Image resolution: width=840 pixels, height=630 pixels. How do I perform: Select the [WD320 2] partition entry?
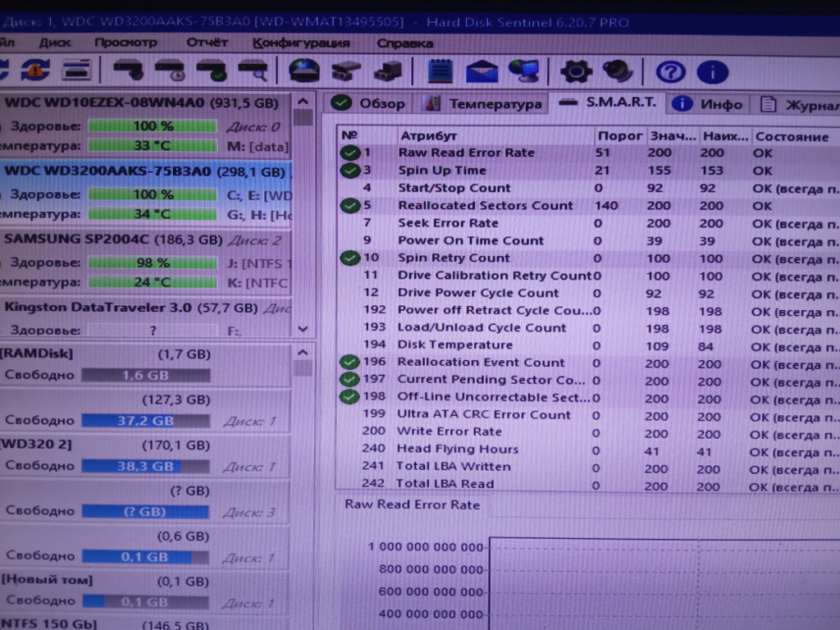click(x=146, y=455)
